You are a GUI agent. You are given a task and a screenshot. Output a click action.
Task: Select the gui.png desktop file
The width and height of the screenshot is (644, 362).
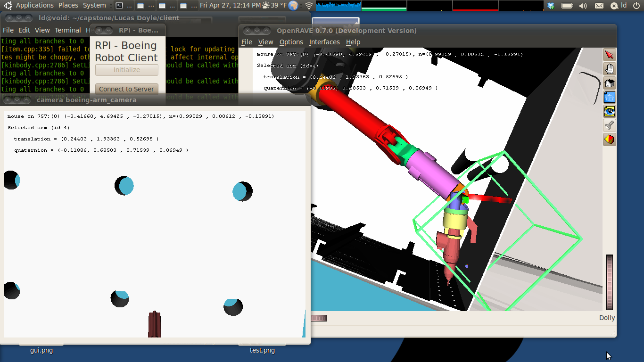[41, 350]
